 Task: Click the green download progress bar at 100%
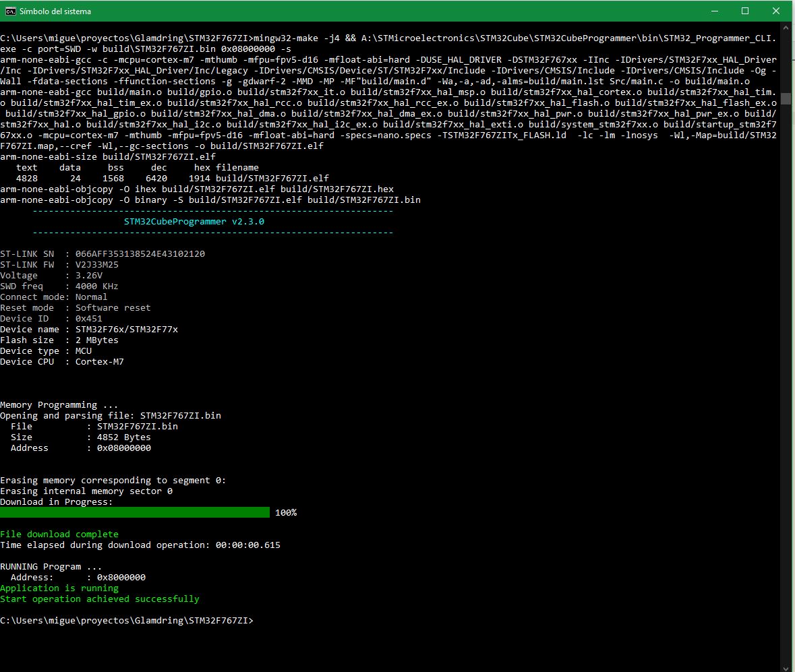coord(135,512)
